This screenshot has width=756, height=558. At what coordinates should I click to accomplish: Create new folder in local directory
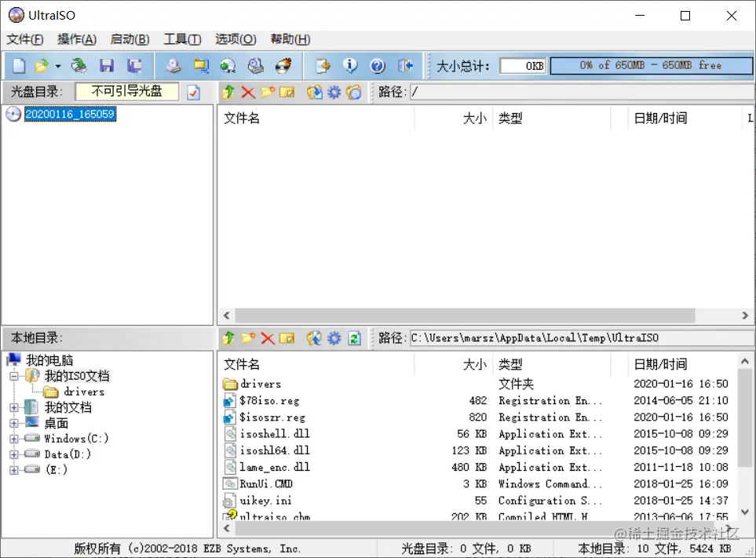click(248, 338)
